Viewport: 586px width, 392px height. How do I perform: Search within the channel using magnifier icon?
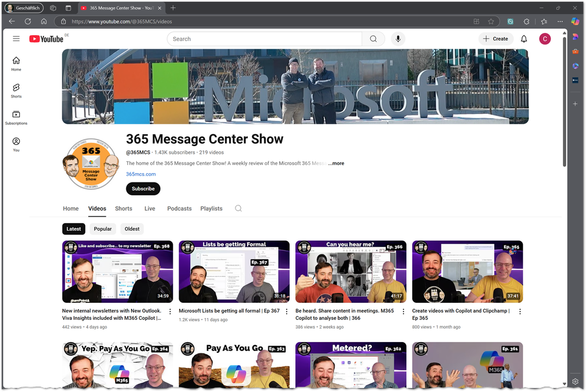238,208
